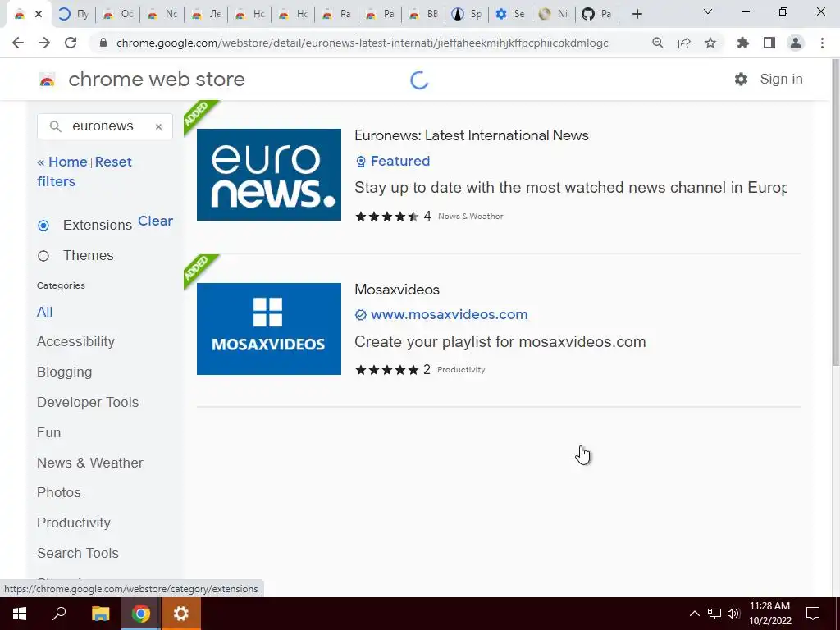Click the Chrome Web Store rainbow logo
Viewport: 840px width, 630px height.
tap(47, 80)
